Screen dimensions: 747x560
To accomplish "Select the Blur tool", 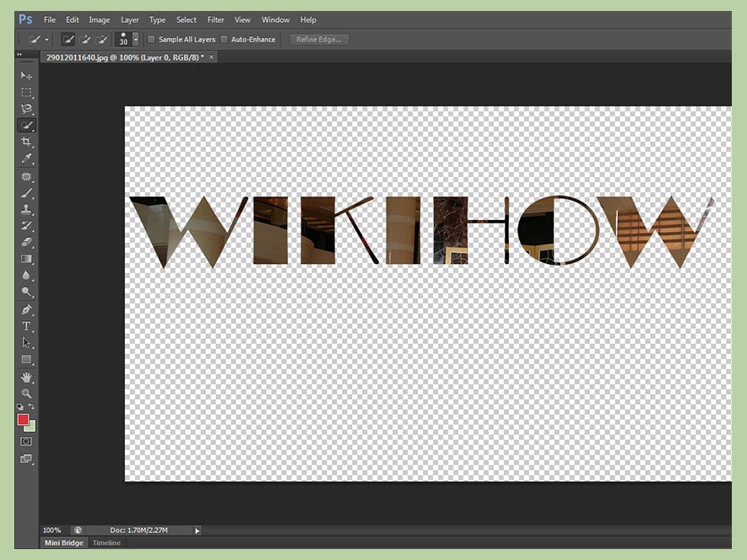I will tap(26, 275).
